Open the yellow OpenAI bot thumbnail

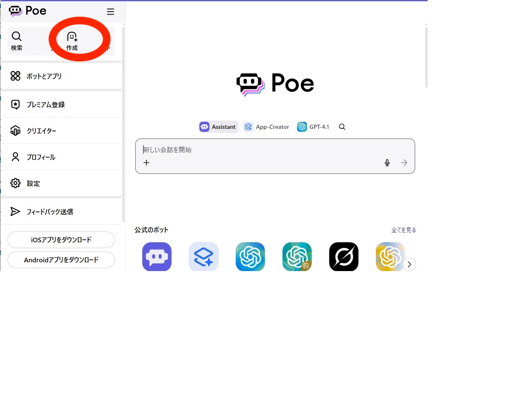point(390,256)
